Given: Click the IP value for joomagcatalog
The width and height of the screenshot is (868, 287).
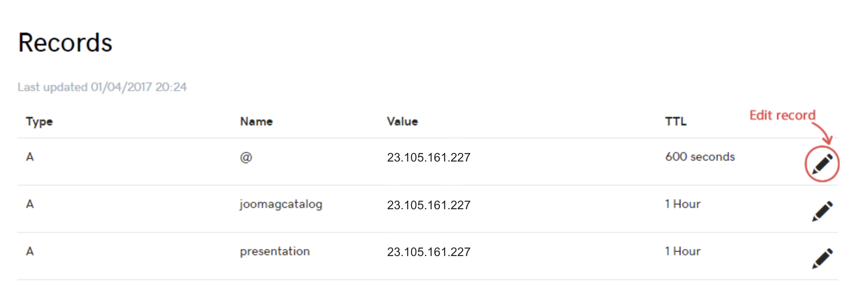Looking at the screenshot, I should click(x=428, y=205).
